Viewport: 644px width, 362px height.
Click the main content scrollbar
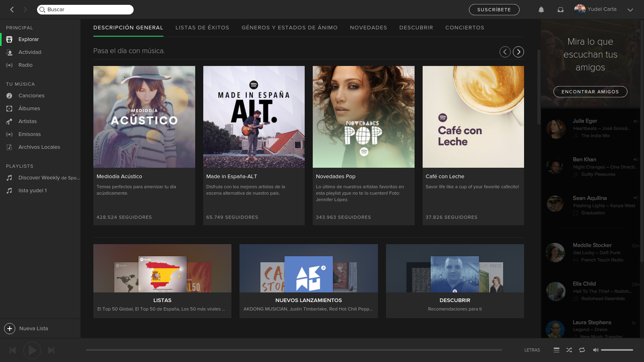539,86
